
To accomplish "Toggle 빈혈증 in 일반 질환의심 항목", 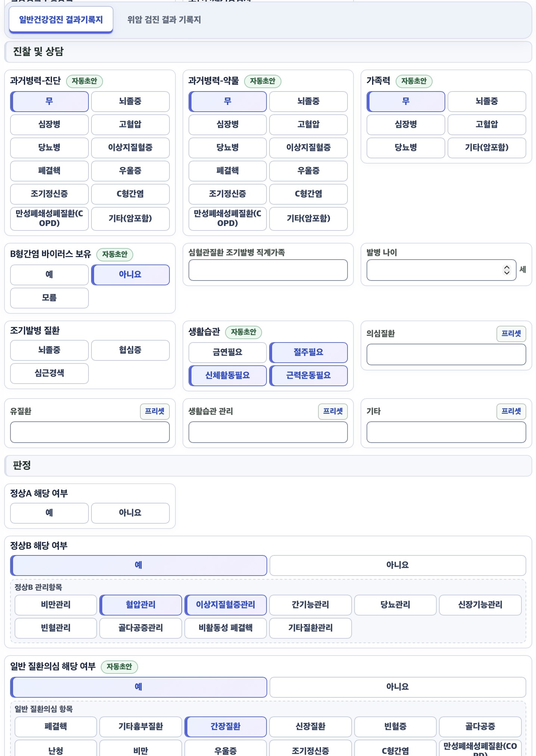I will point(395,727).
